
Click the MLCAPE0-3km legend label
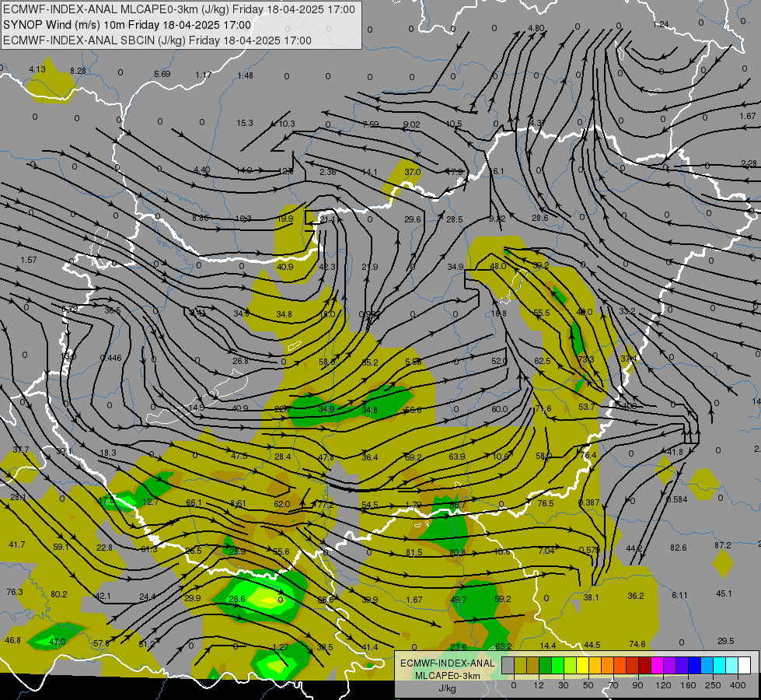click(x=447, y=676)
